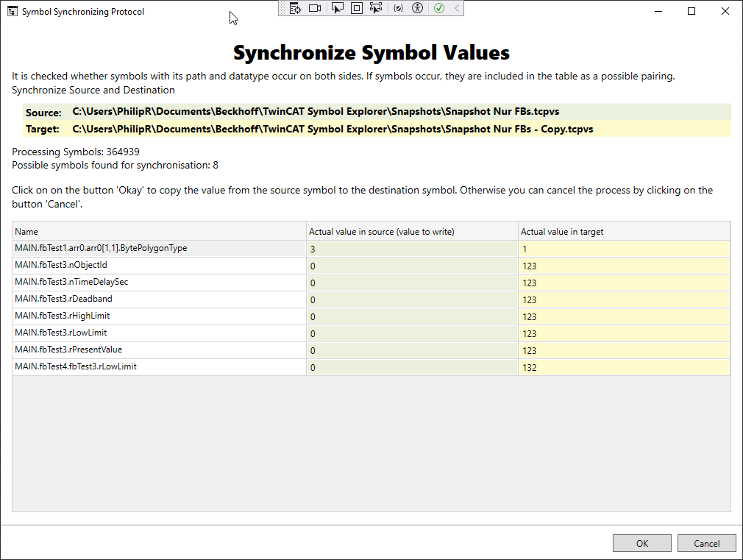Click 'Possible symbols found for synchronisation: 8' text
743x560 pixels.
pos(115,165)
